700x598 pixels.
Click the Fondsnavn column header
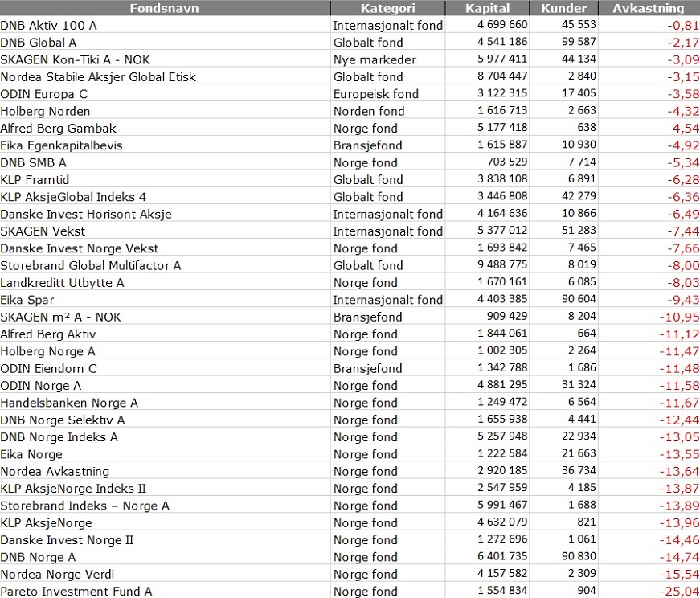pos(164,9)
